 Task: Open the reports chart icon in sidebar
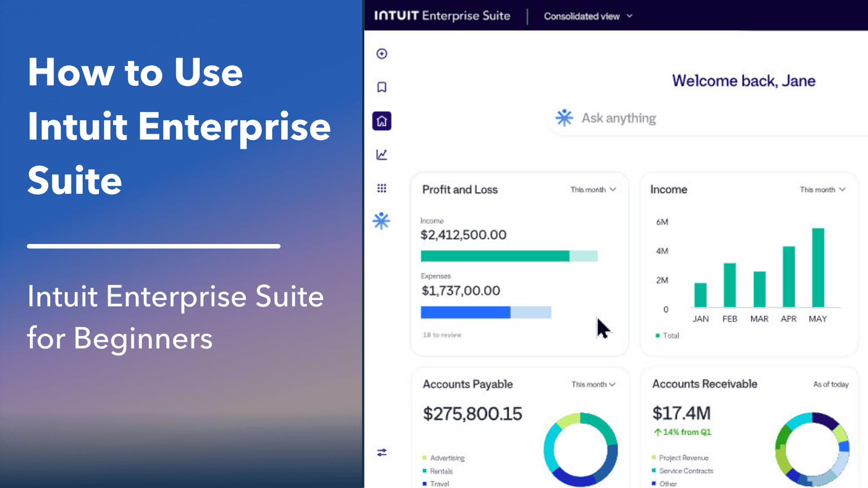click(x=382, y=154)
